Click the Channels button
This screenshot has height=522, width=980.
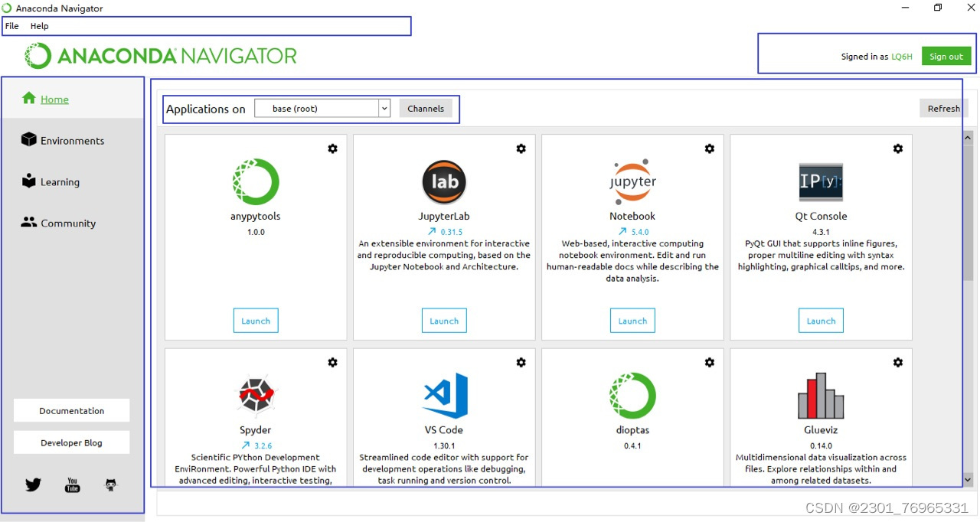(426, 108)
